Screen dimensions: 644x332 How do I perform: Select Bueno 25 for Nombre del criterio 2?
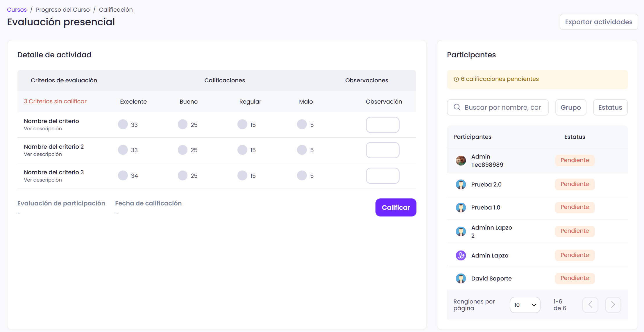pyautogui.click(x=183, y=150)
